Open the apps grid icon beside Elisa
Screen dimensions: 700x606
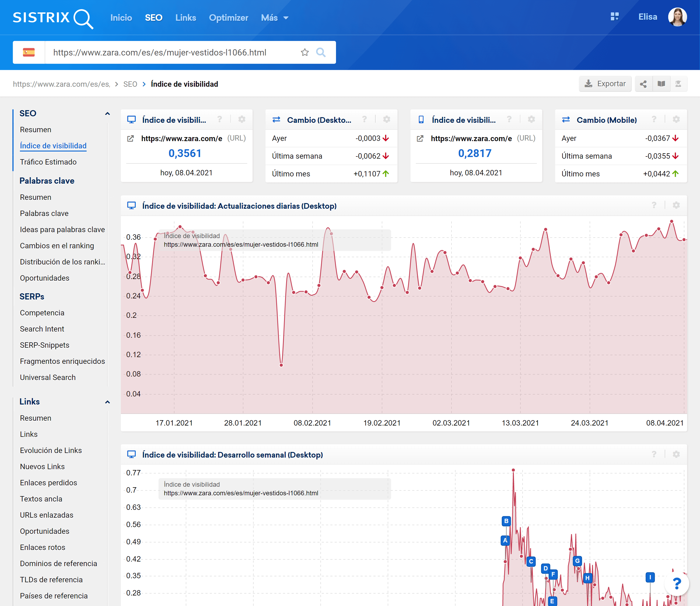(x=614, y=17)
